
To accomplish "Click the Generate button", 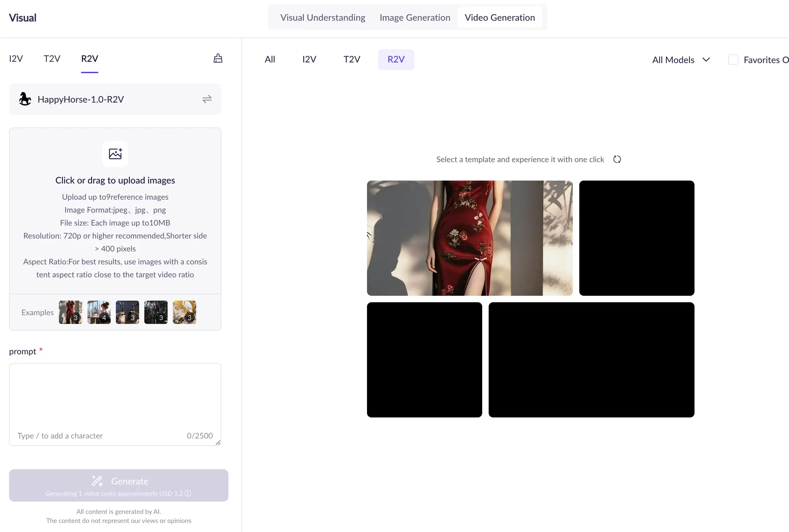I will [119, 485].
